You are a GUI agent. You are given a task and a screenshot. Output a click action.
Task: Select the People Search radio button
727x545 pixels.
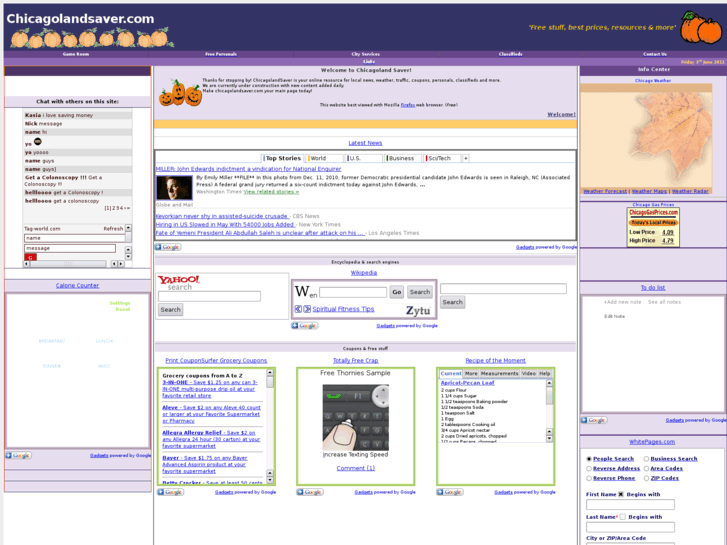pyautogui.click(x=589, y=459)
